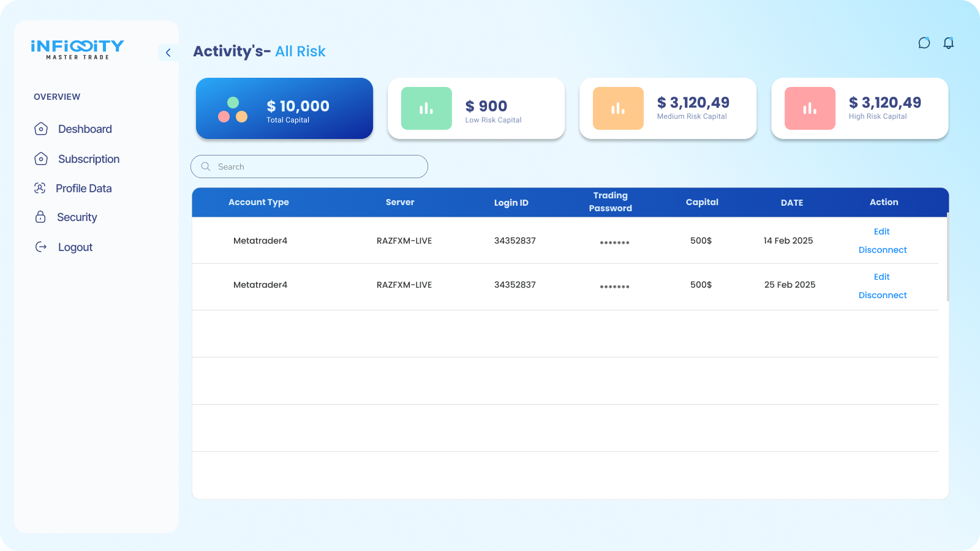Click the green Low Risk chart icon

point(426,108)
